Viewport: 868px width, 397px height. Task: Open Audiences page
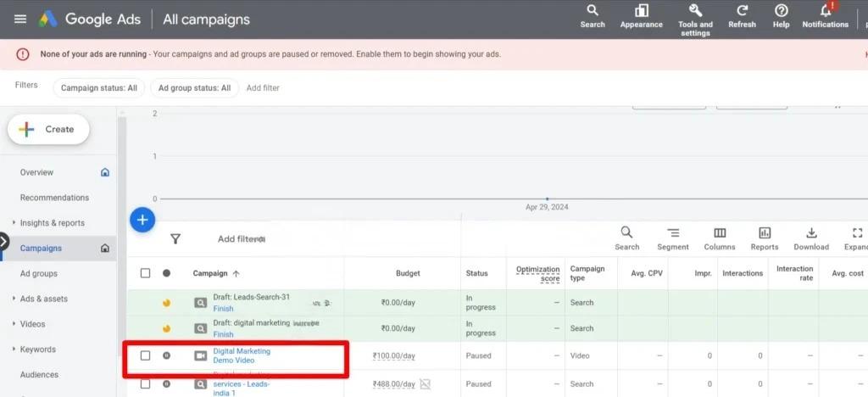(39, 374)
